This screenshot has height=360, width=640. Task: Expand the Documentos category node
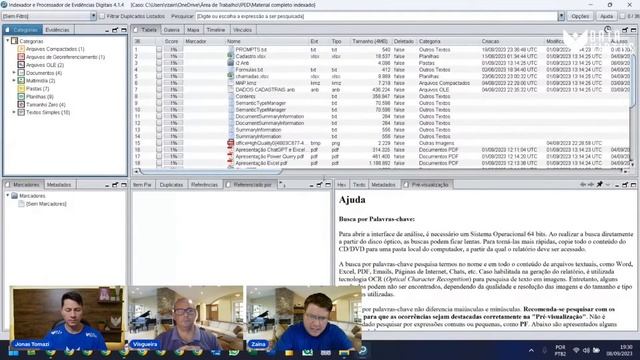tap(14, 73)
